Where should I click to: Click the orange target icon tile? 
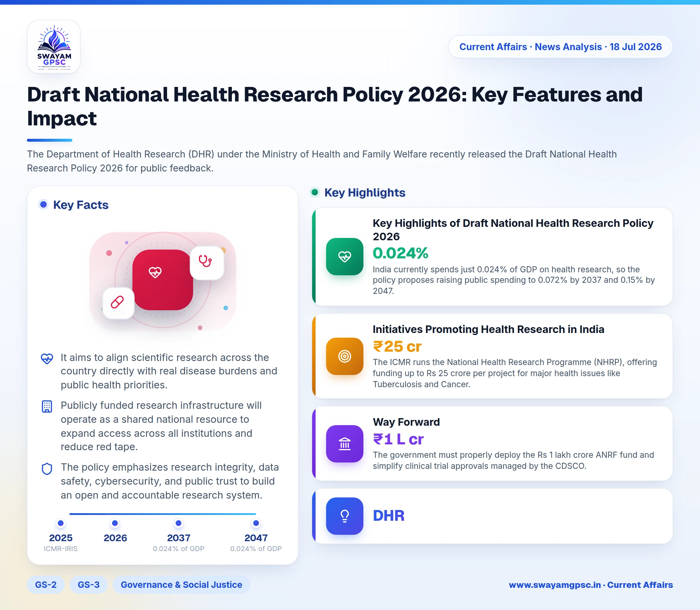click(x=344, y=356)
